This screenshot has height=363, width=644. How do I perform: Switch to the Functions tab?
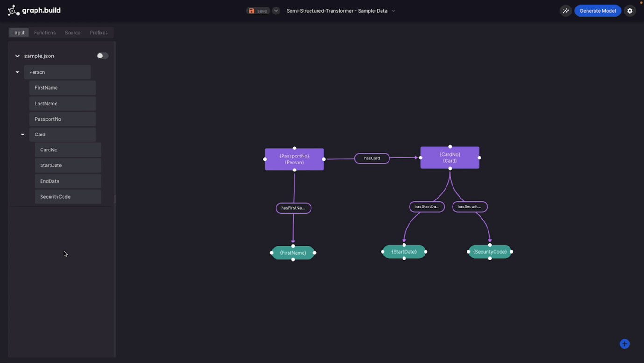44,32
